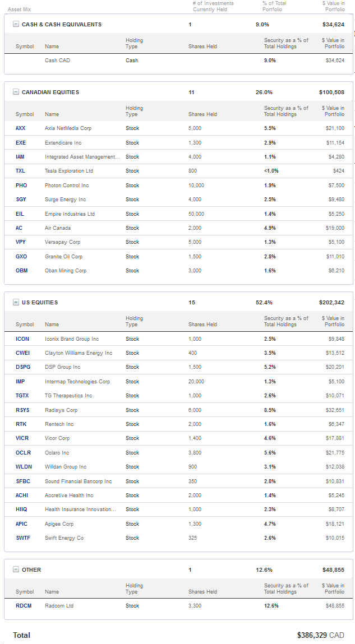The image size is (355, 644).
Task: Click the HIIQ ticker symbol
Action: click(x=21, y=509)
